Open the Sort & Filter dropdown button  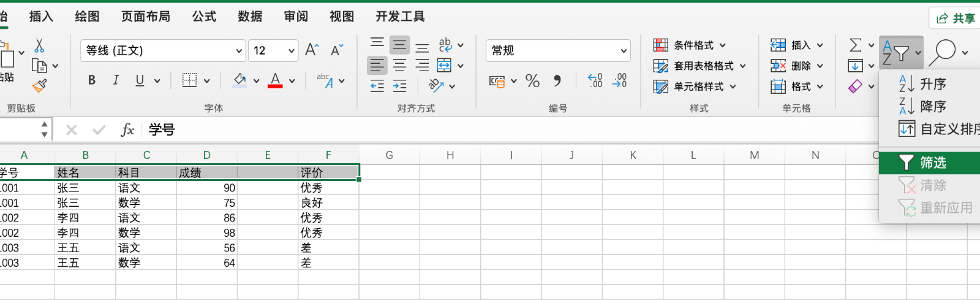(901, 52)
